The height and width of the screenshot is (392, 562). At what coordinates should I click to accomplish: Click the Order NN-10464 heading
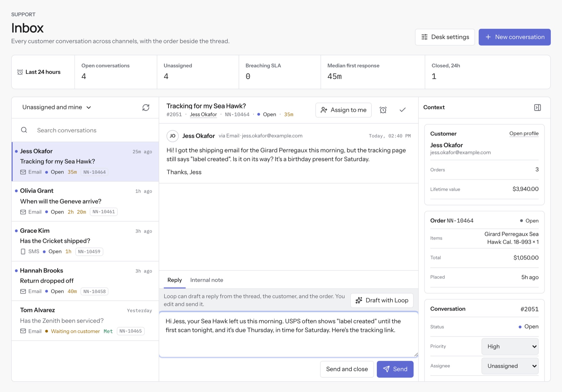pyautogui.click(x=452, y=220)
